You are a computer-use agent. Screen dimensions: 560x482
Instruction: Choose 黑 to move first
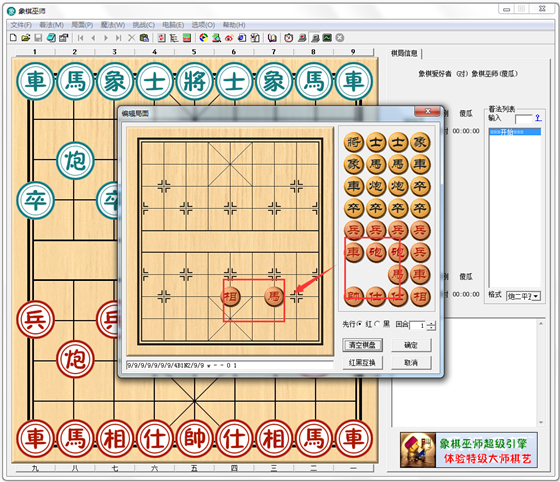pos(377,324)
